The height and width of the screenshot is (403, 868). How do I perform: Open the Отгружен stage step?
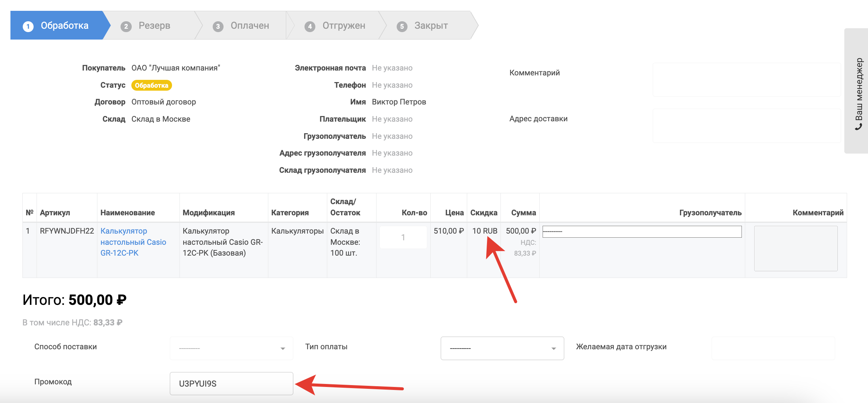click(x=343, y=25)
